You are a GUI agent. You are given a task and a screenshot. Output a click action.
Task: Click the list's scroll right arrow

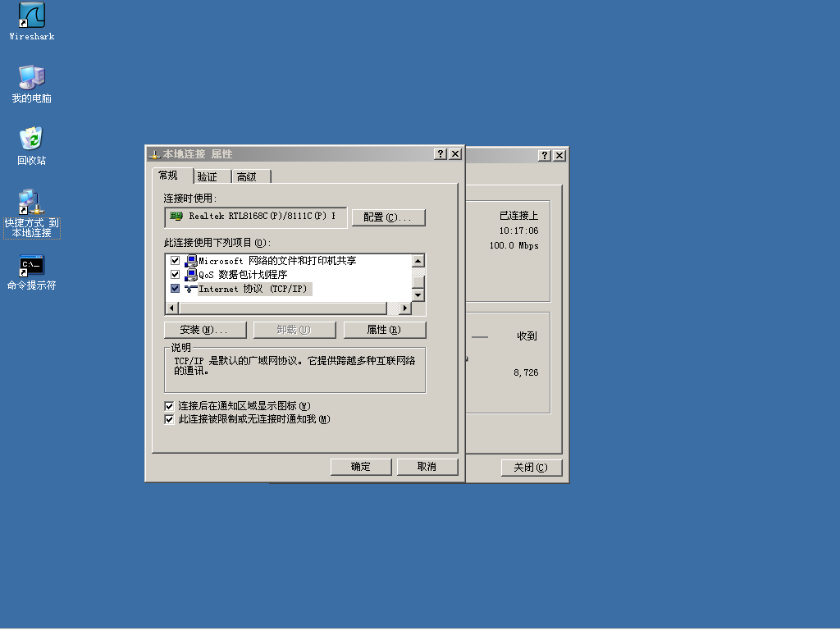pyautogui.click(x=405, y=308)
